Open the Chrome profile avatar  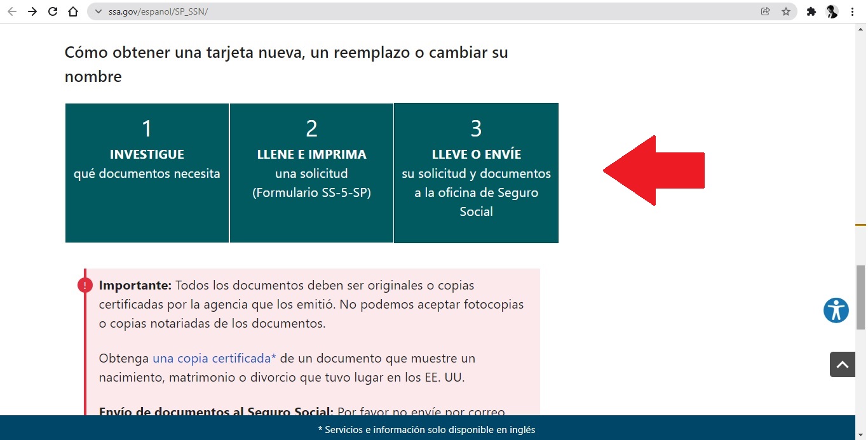tap(831, 11)
